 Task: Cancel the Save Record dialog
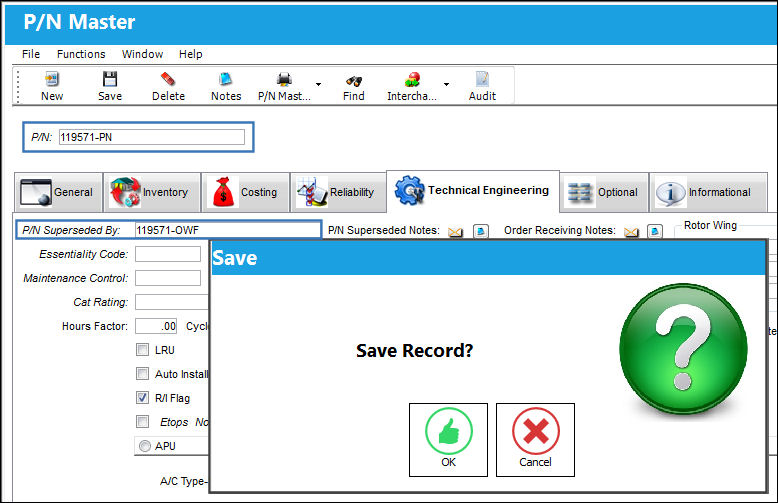click(x=535, y=440)
